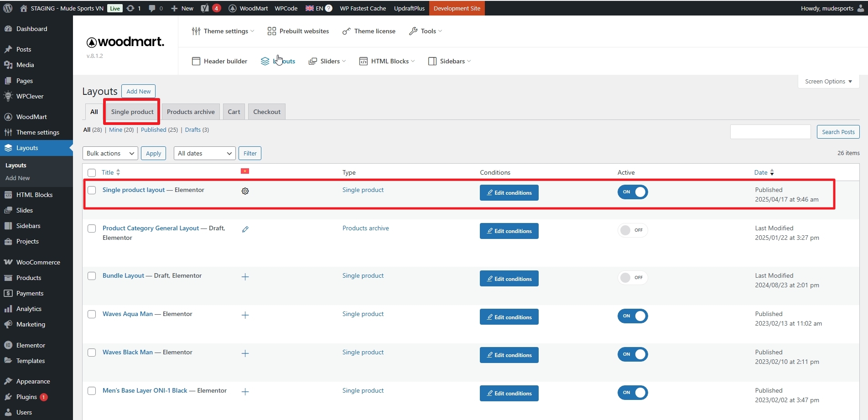Enable the Product Category General Layout toggle
The width and height of the screenshot is (868, 420).
[x=633, y=230]
